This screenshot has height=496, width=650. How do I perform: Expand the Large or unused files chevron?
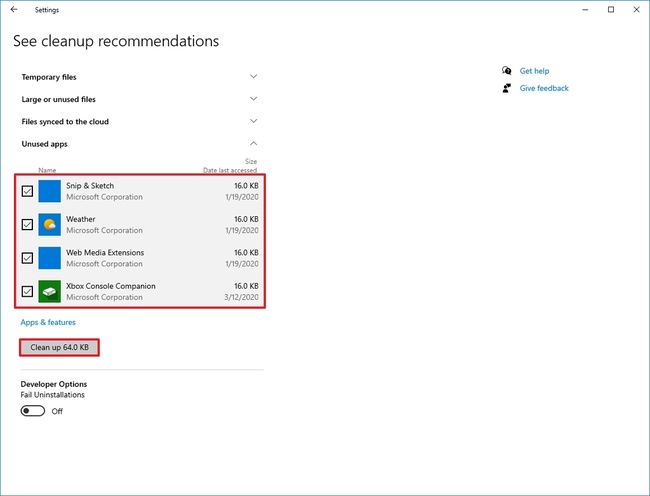point(254,99)
